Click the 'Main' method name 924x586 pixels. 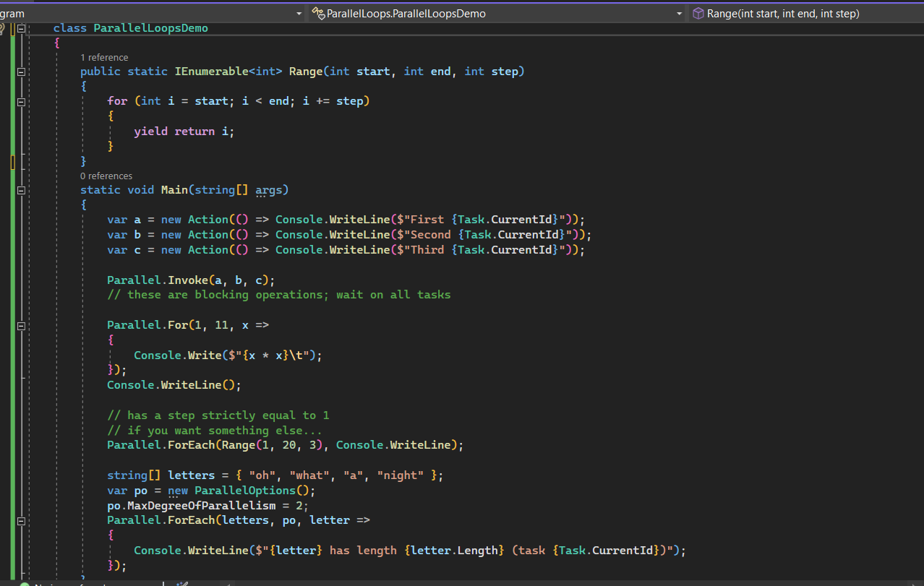(174, 189)
